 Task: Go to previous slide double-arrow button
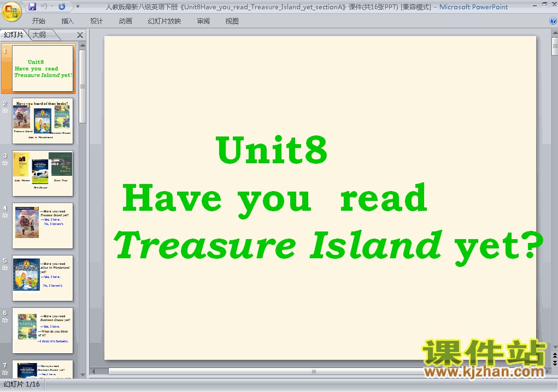(x=555, y=355)
